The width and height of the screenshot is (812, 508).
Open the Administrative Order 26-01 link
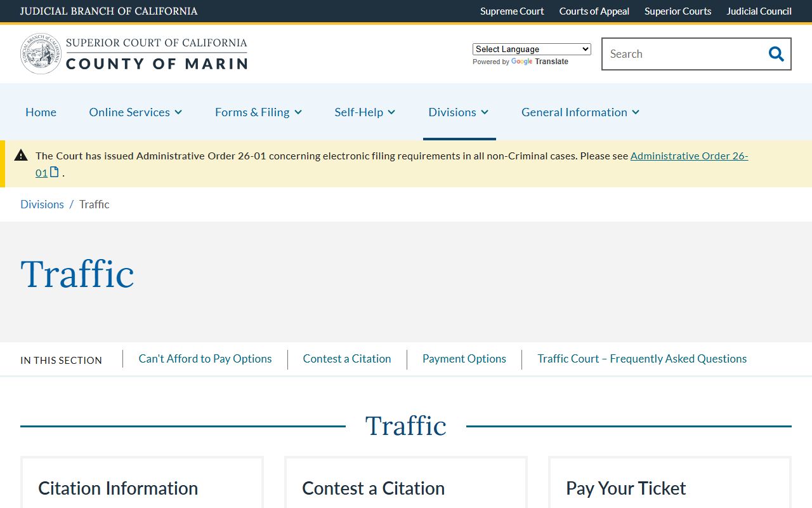point(689,156)
